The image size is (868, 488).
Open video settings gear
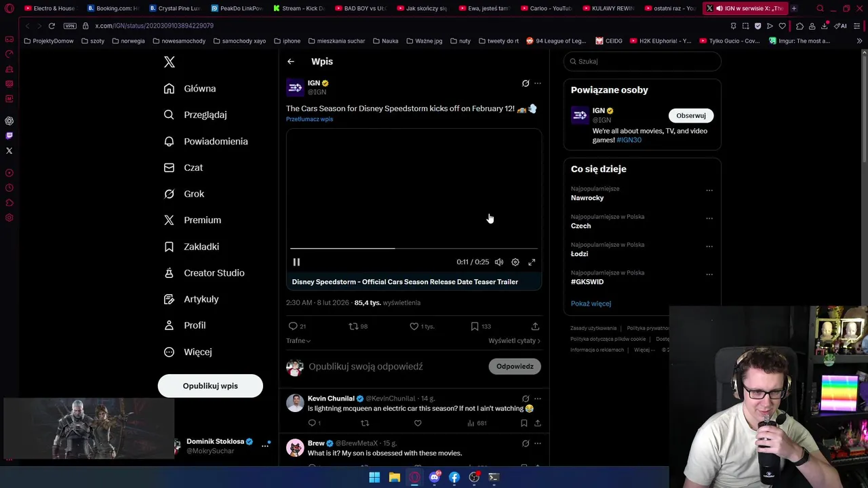tap(515, 262)
